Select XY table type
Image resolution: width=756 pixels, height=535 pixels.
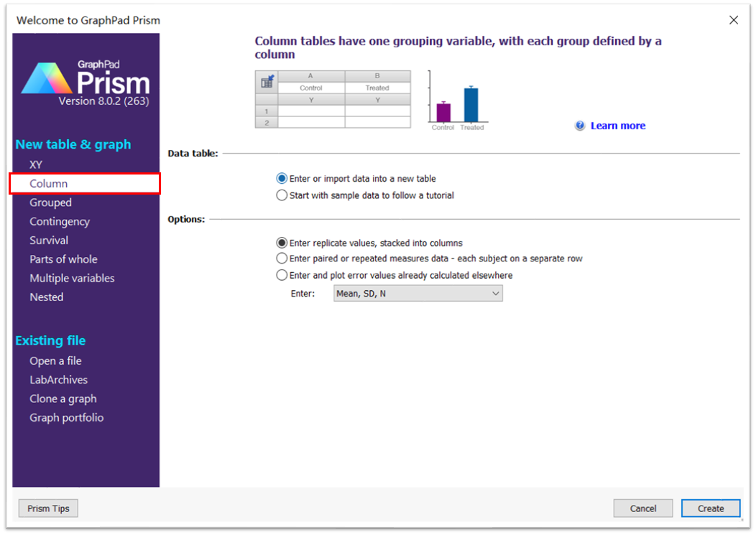point(36,165)
